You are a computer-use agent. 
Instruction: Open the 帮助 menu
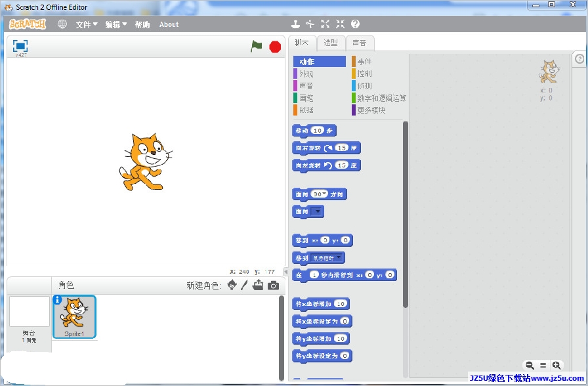pyautogui.click(x=142, y=24)
